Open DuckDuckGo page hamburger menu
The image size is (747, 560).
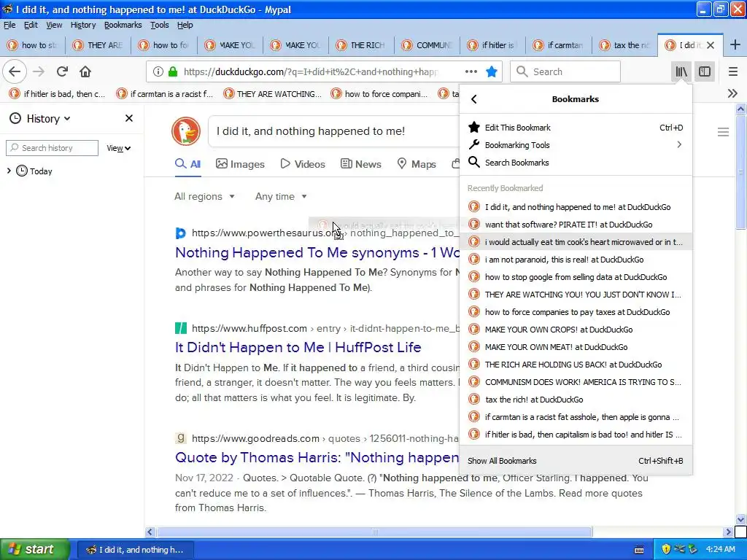click(x=723, y=132)
